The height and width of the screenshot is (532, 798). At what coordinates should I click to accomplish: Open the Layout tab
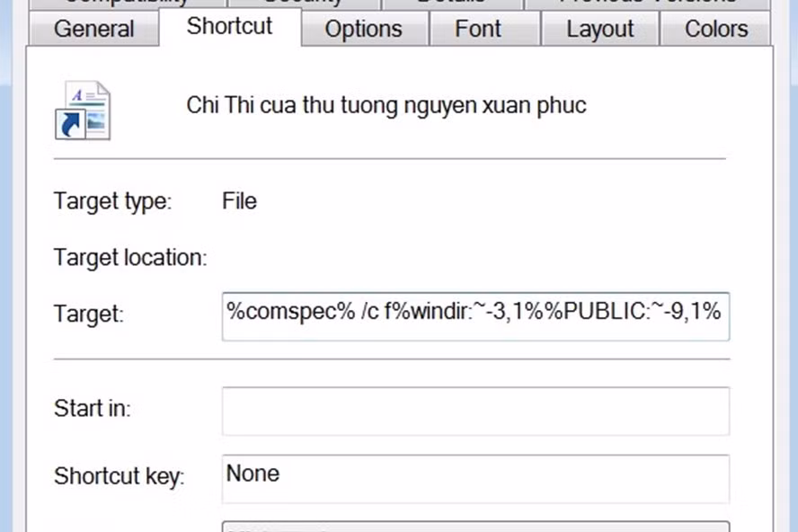598,29
